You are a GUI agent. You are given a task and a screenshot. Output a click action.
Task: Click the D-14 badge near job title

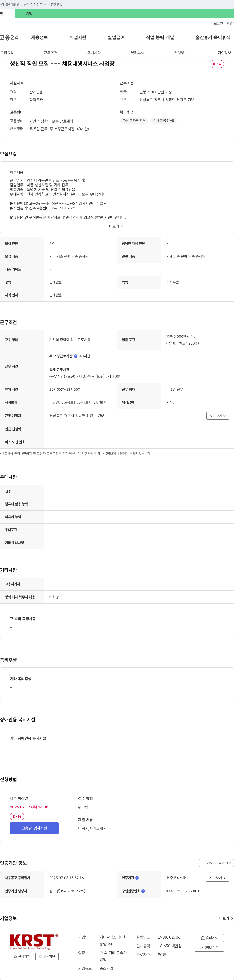click(217, 64)
